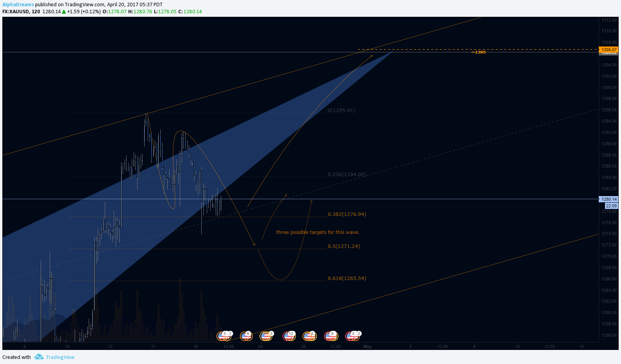Click the 24 date label on time axis

pyautogui.click(x=260, y=346)
